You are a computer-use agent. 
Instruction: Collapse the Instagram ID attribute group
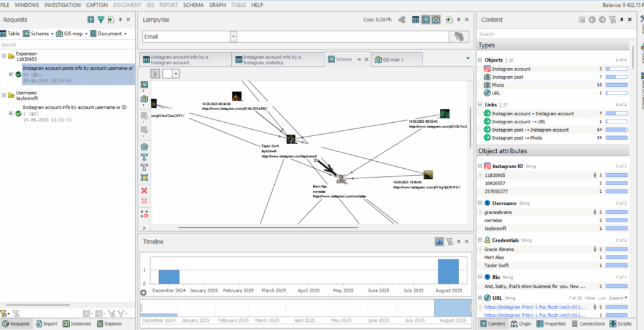tap(480, 166)
